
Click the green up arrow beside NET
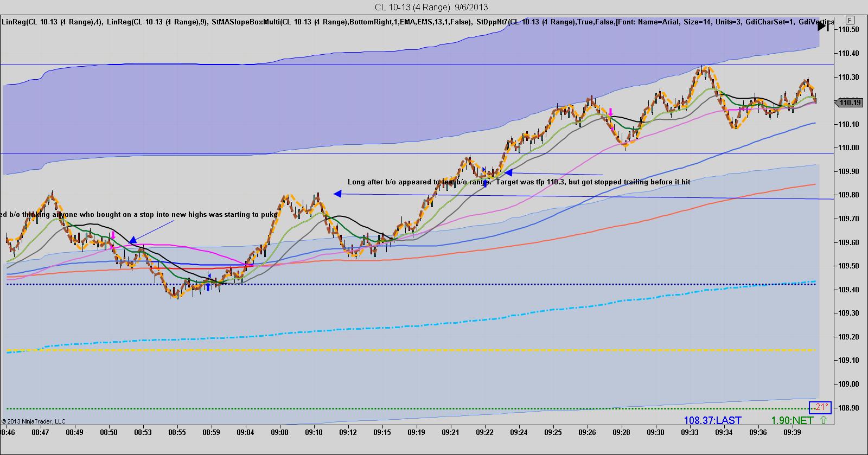[x=824, y=420]
